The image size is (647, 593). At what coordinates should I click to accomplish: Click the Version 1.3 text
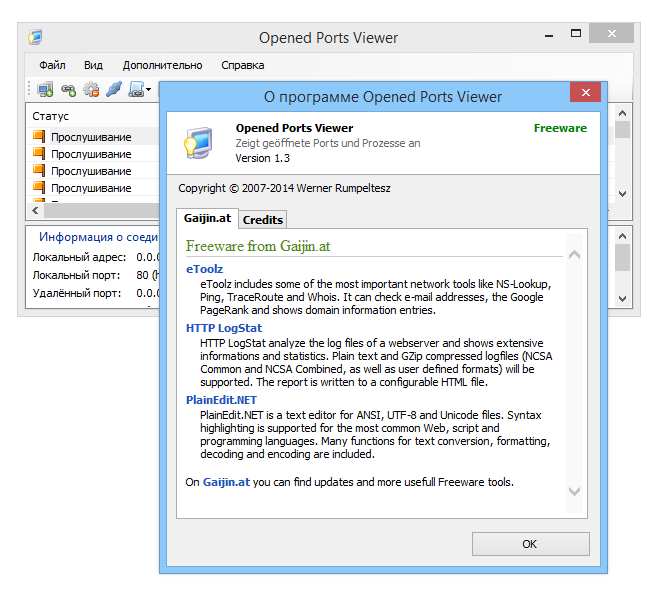pyautogui.click(x=263, y=158)
